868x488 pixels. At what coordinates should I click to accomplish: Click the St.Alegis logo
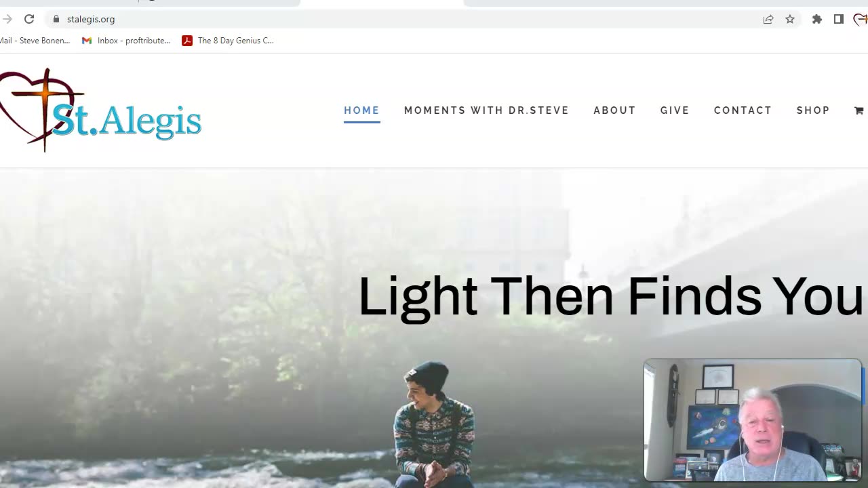[x=100, y=110]
